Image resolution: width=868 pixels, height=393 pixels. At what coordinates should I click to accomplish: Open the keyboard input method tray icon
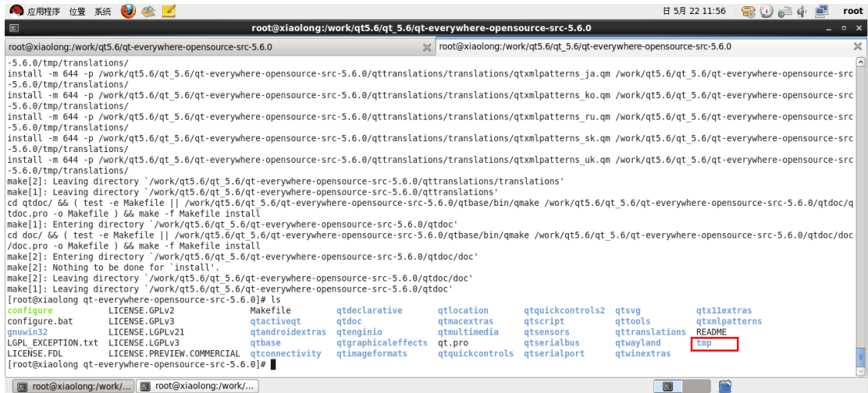pos(784,11)
